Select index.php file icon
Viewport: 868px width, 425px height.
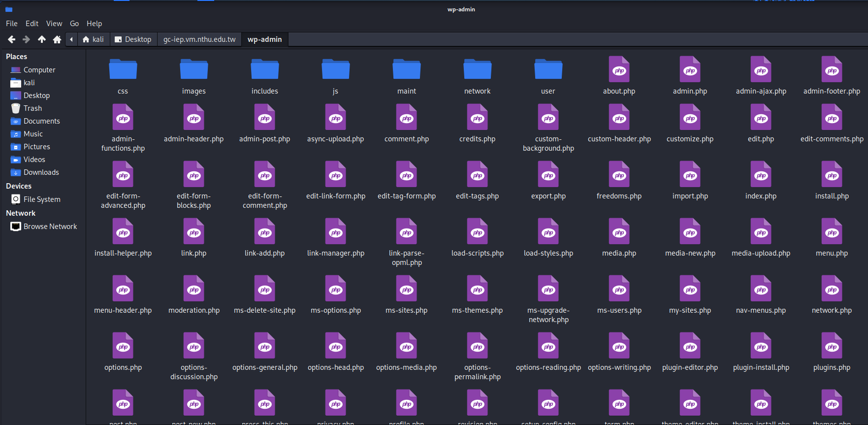pyautogui.click(x=761, y=174)
